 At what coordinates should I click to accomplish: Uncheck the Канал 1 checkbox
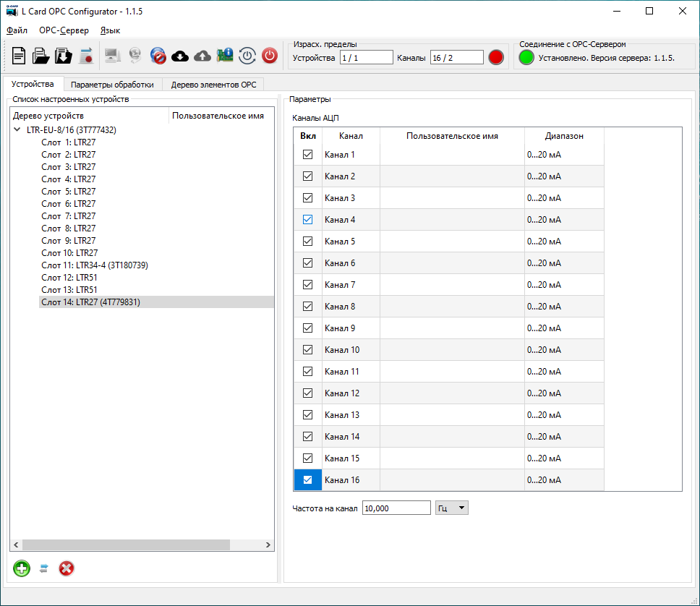pyautogui.click(x=307, y=155)
